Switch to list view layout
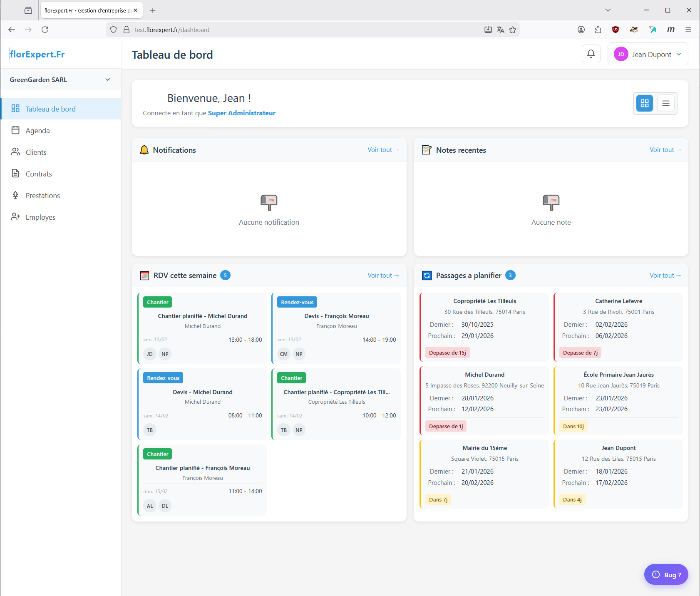Image resolution: width=700 pixels, height=596 pixels. (x=665, y=103)
